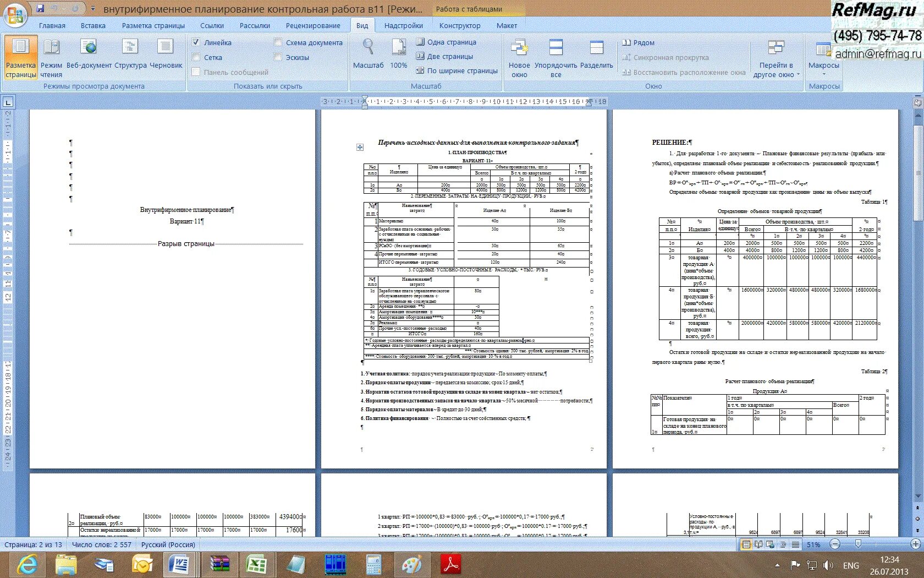Click the vertical scrollbar thumb
The height and width of the screenshot is (578, 924).
917,173
